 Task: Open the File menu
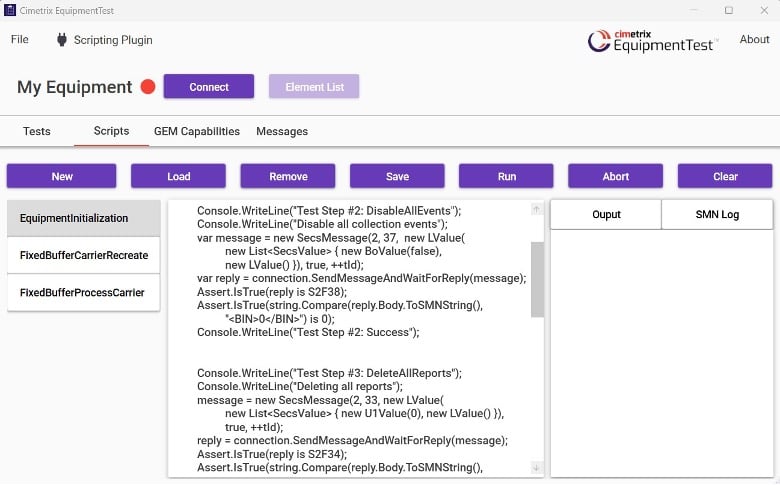[x=20, y=40]
